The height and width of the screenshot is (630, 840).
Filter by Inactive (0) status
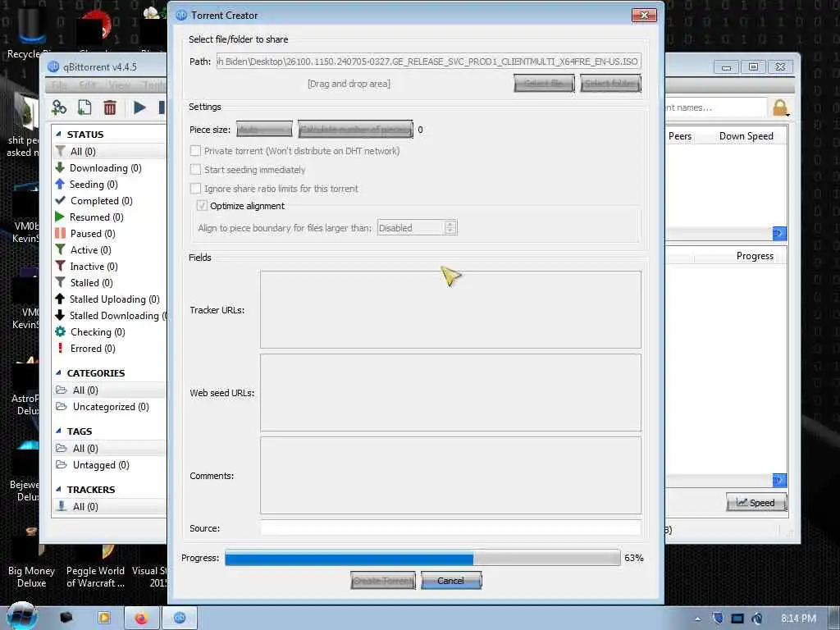pos(94,267)
